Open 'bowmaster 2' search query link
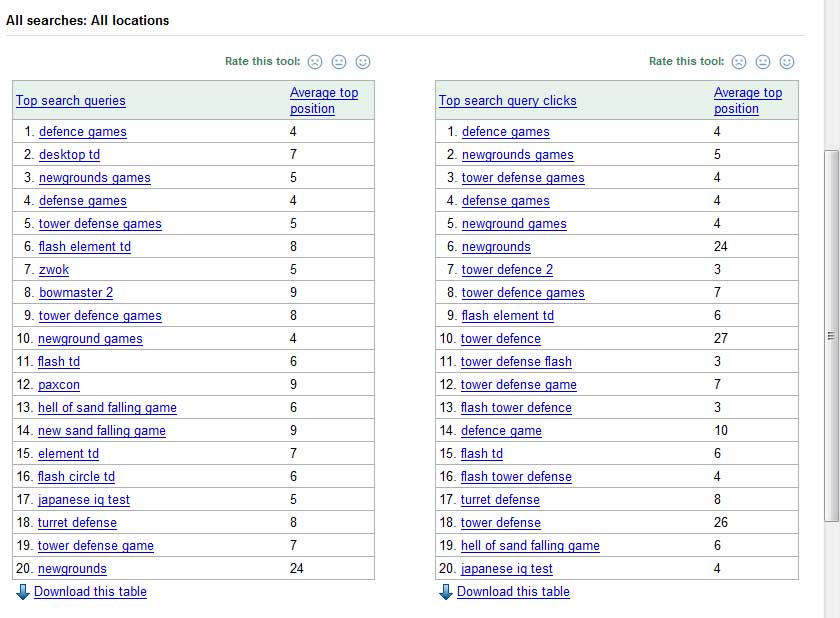Screen dimensions: 840x618 pyautogui.click(x=76, y=293)
